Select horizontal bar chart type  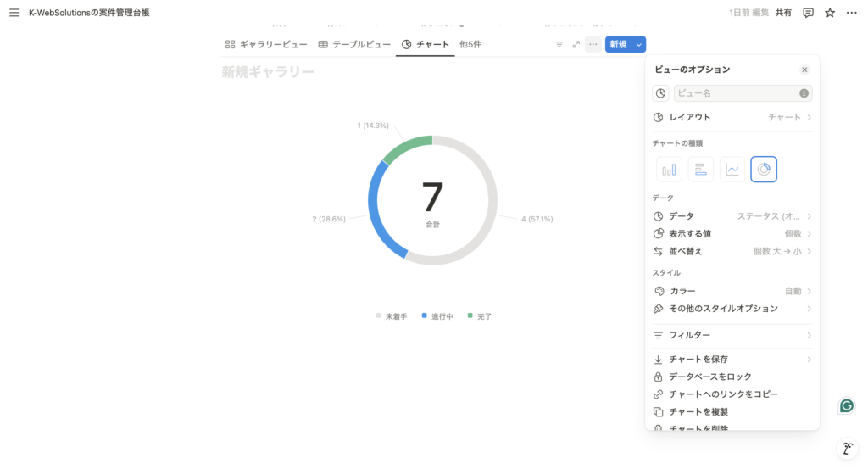(700, 170)
